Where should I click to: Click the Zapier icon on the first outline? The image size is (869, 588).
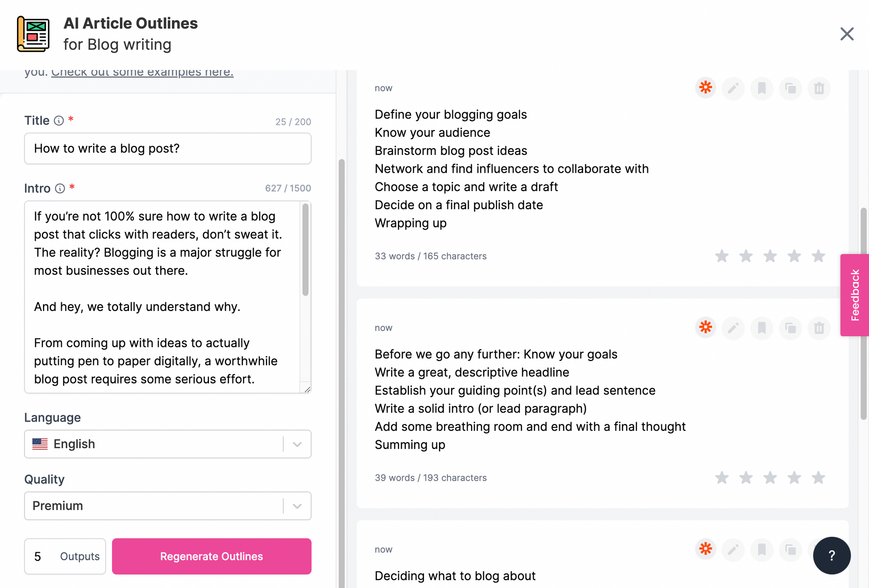(706, 88)
